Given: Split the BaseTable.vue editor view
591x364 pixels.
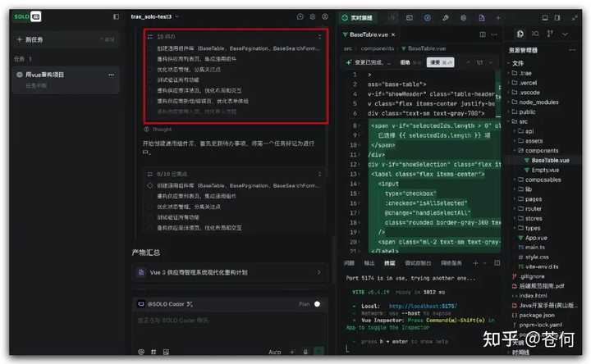Looking at the screenshot, I should coord(482,34).
